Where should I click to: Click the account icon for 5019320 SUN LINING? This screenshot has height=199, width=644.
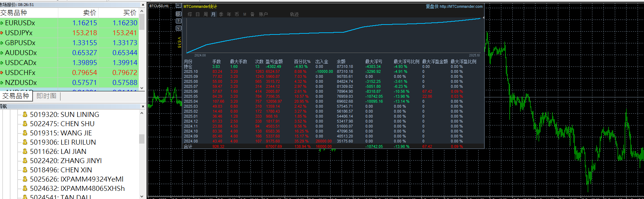coord(25,114)
